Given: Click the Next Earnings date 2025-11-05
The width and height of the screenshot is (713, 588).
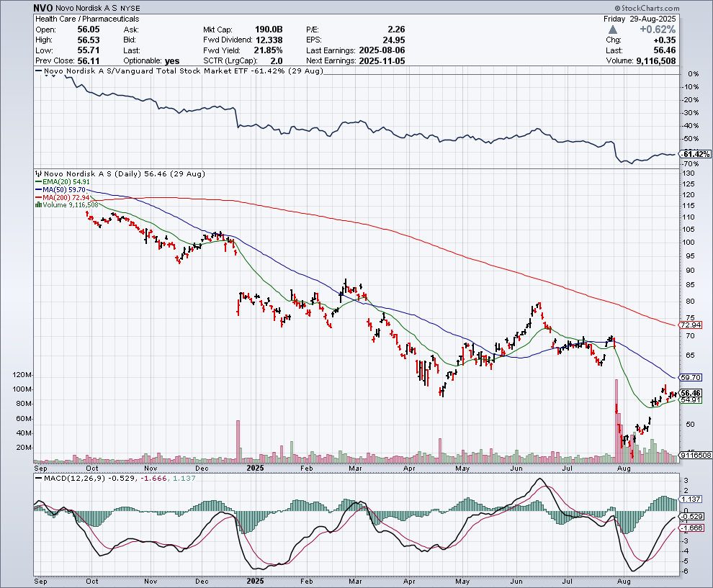Looking at the screenshot, I should click(382, 61).
